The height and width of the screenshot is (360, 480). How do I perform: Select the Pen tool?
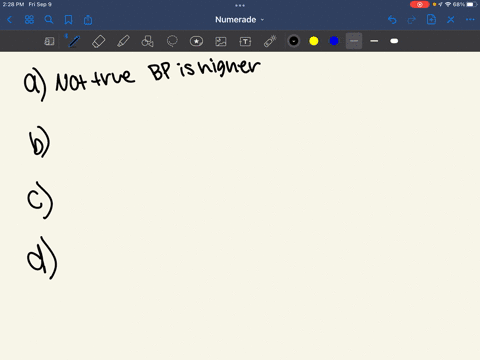(73, 41)
